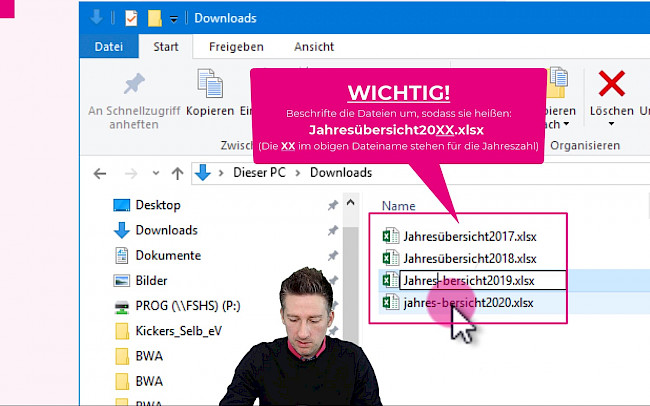
Task: Go up one folder level arrow
Action: coord(177,173)
